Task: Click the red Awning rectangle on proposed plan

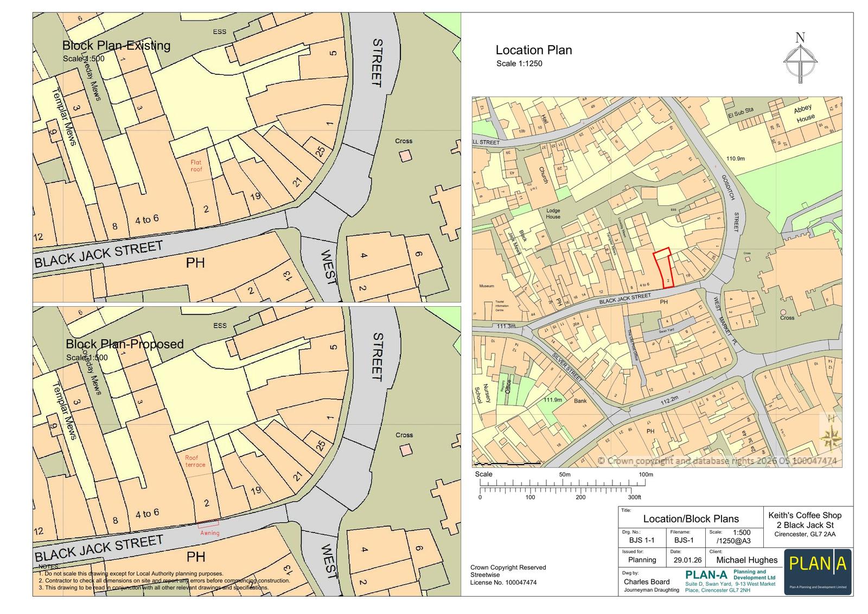Action: click(208, 523)
